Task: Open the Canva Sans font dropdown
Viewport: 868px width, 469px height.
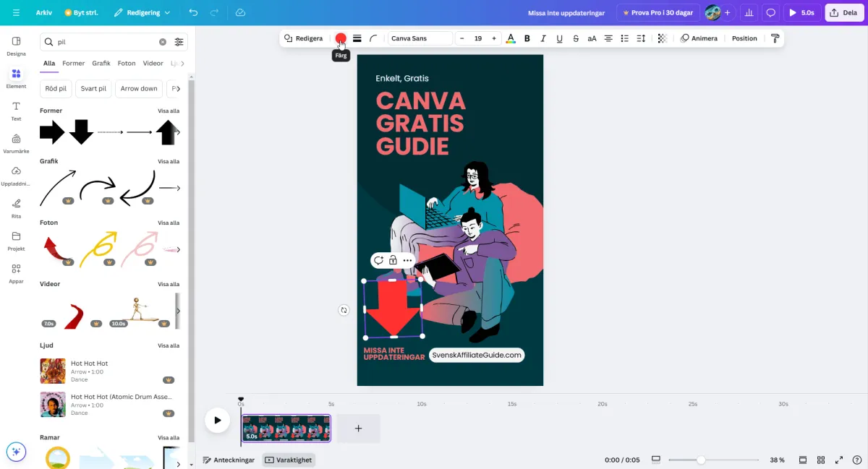Action: [420, 38]
